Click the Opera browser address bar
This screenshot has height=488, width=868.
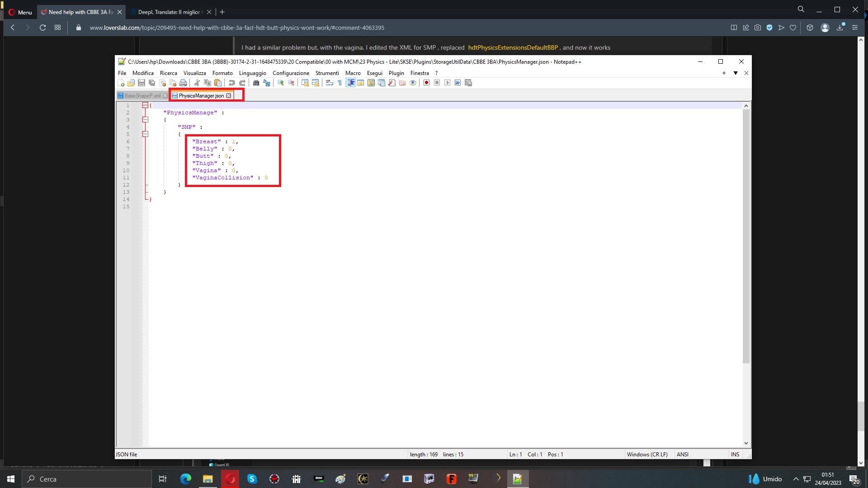click(398, 28)
